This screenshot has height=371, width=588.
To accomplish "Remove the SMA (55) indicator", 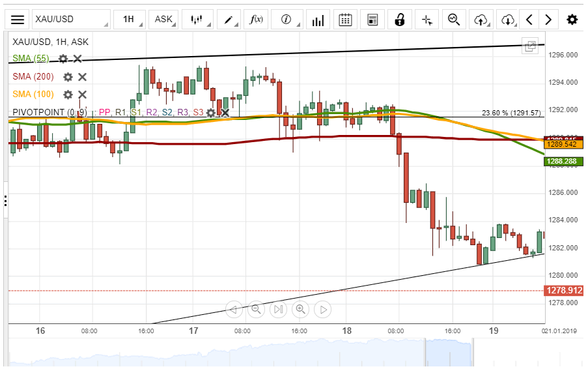I will point(77,59).
